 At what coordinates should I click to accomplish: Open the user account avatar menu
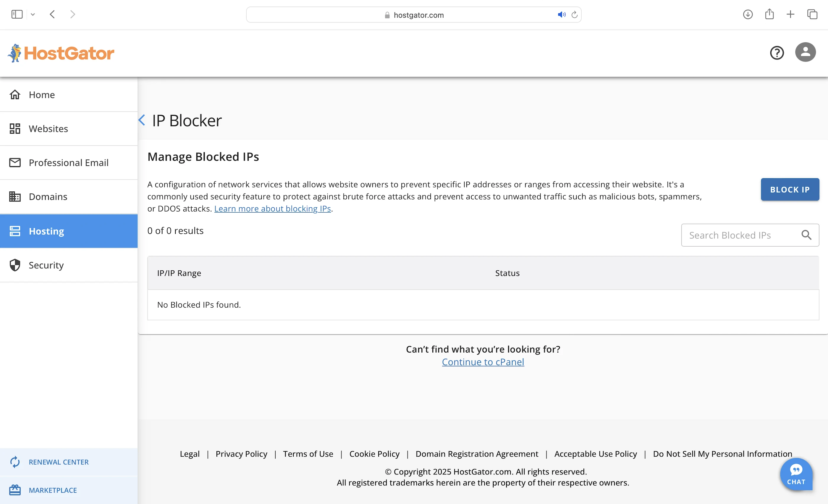(805, 52)
